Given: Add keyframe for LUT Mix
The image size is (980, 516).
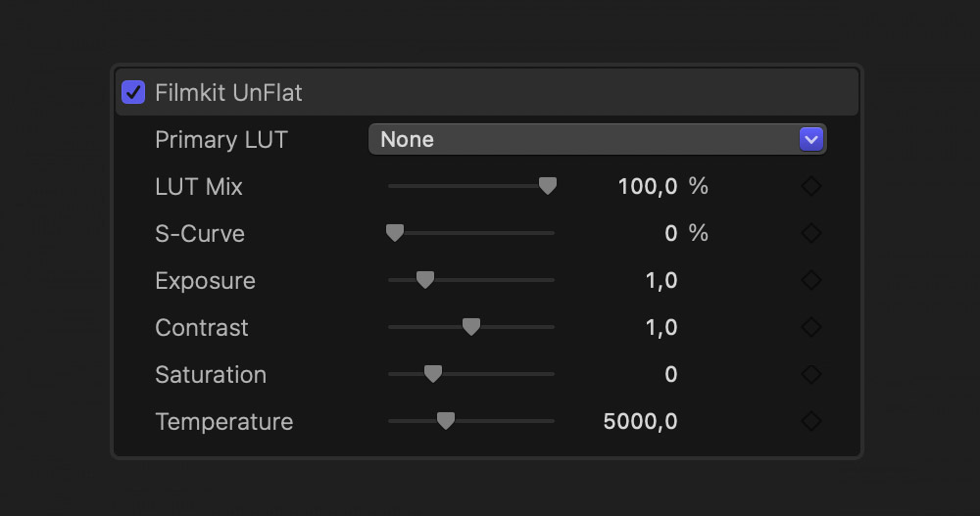Looking at the screenshot, I should [811, 186].
